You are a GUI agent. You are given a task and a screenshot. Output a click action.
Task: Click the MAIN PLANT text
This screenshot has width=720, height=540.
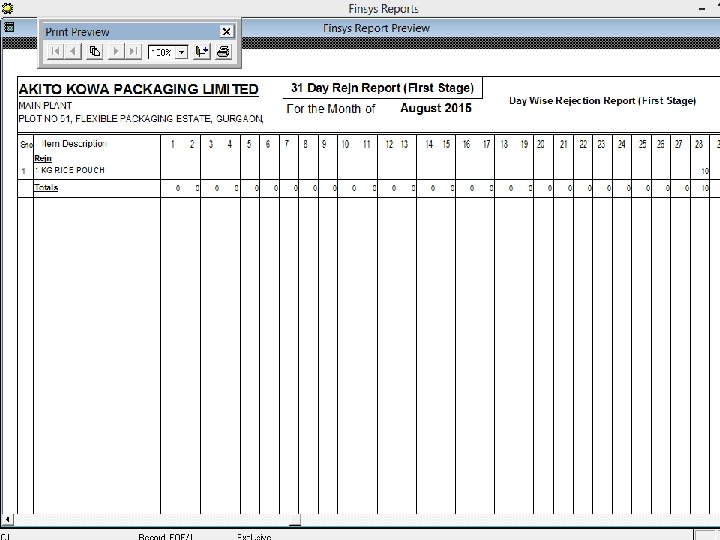[45, 106]
